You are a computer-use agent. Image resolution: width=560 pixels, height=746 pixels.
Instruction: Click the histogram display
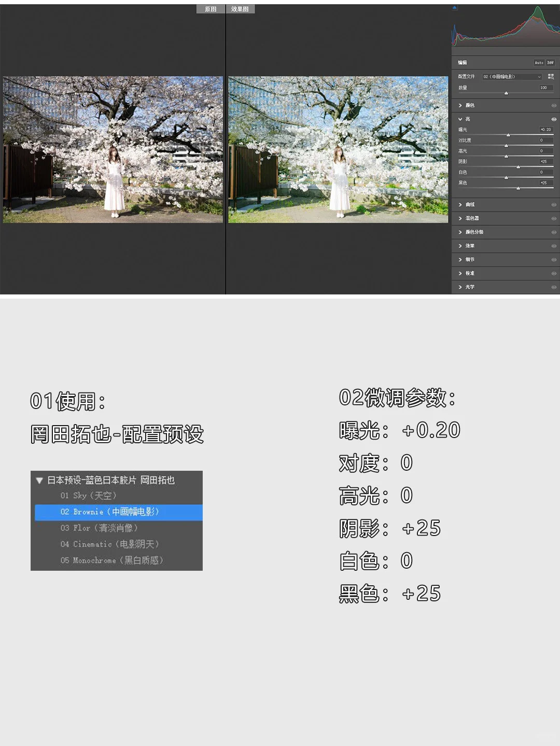click(x=506, y=26)
